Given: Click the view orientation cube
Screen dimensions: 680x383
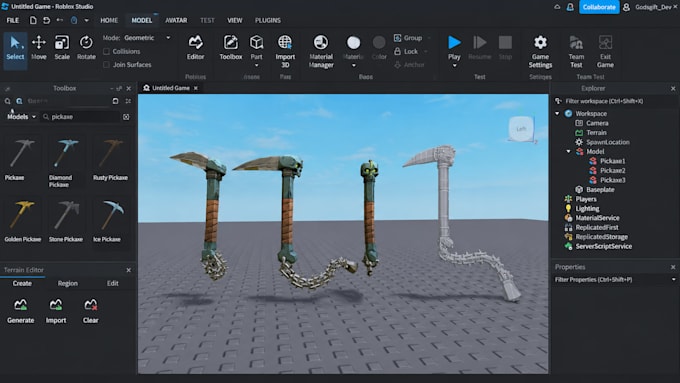Looking at the screenshot, I should pyautogui.click(x=521, y=129).
